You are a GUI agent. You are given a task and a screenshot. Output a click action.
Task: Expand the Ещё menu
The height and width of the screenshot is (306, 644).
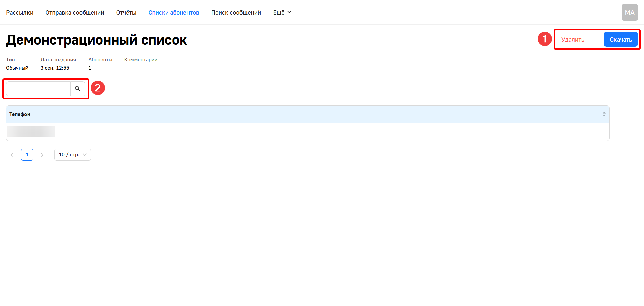[x=282, y=13]
